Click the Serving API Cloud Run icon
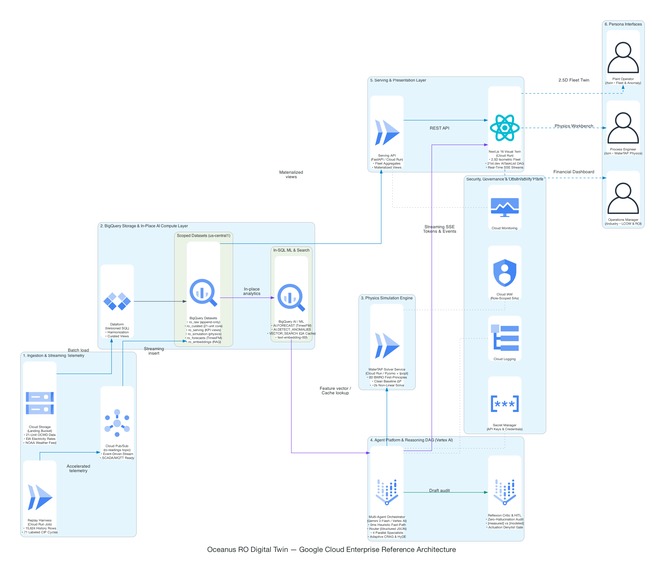This screenshot has height=573, width=663. [387, 133]
